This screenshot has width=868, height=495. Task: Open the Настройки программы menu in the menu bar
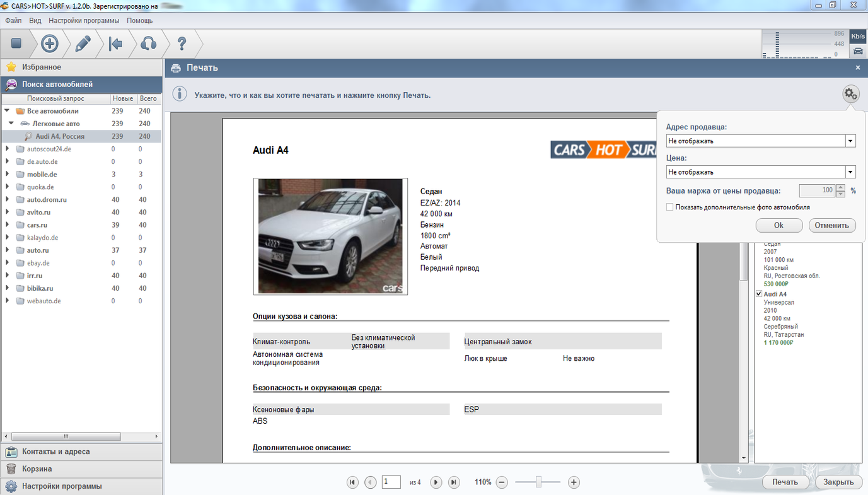point(84,20)
